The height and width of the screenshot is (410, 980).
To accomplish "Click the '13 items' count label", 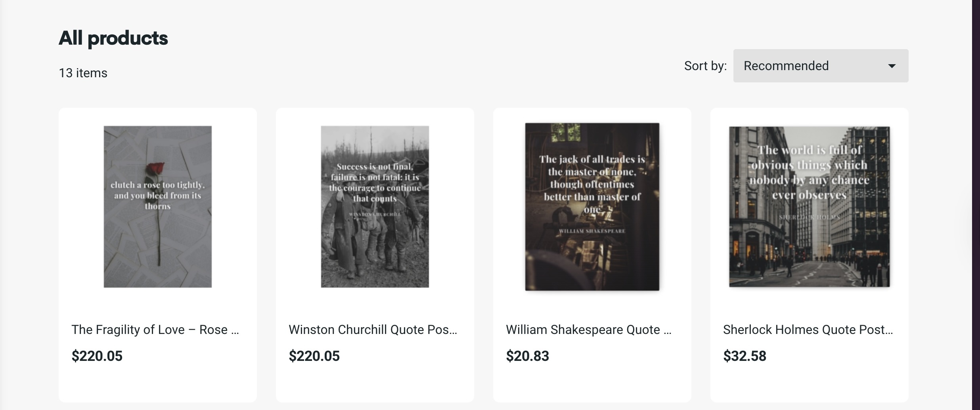I will click(83, 72).
